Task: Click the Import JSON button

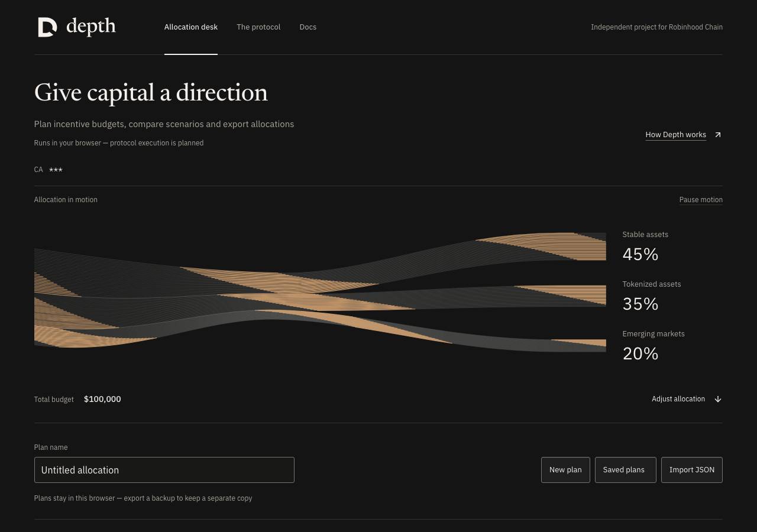Action: (692, 470)
